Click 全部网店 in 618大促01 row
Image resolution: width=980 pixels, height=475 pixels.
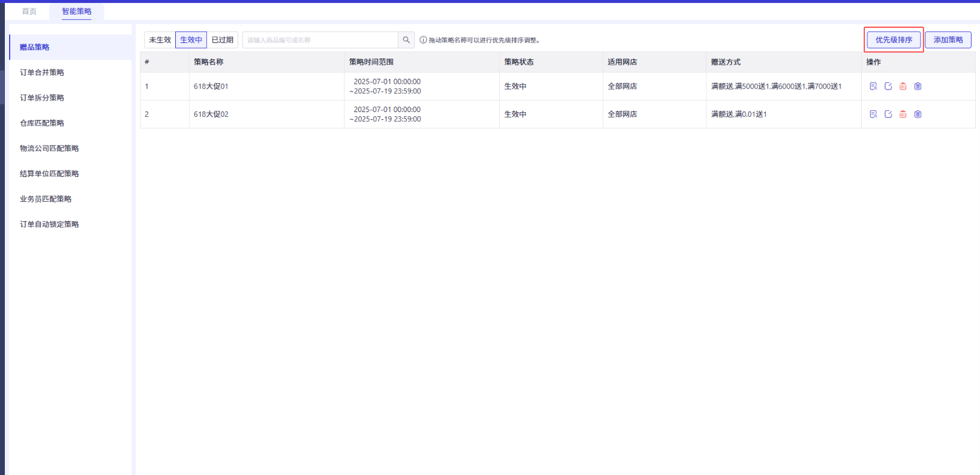(x=622, y=86)
